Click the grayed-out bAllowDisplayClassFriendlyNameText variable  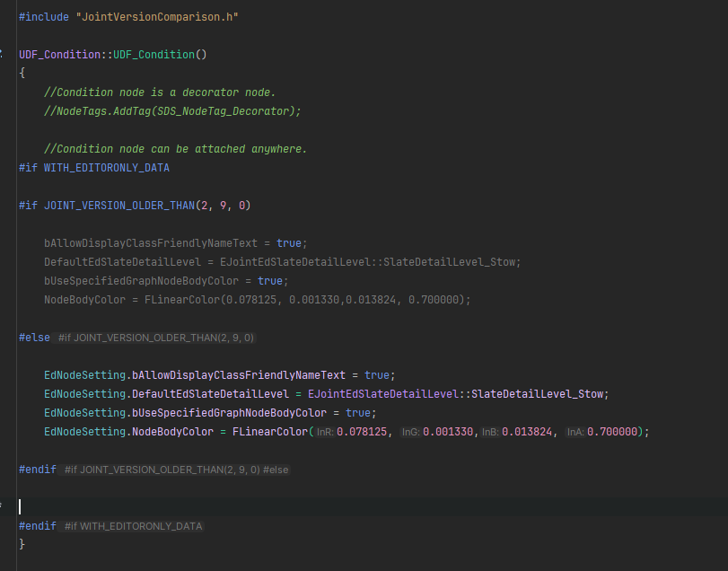tap(151, 243)
